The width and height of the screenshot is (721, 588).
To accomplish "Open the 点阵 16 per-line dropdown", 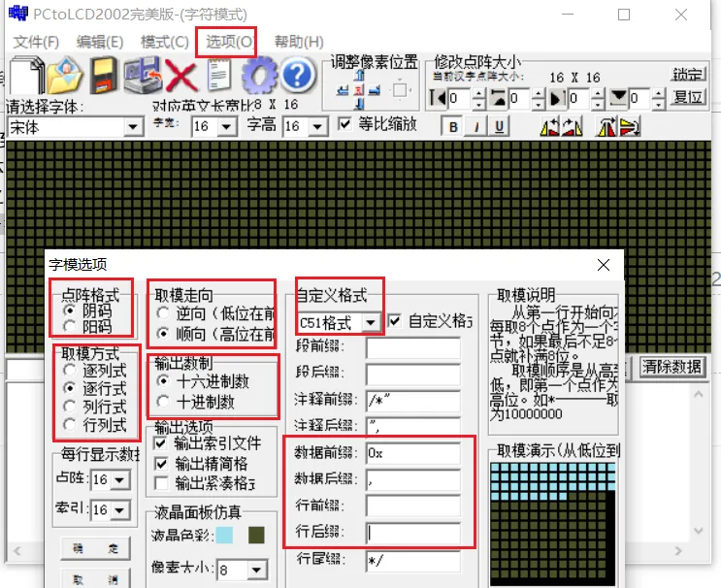I will 120,480.
